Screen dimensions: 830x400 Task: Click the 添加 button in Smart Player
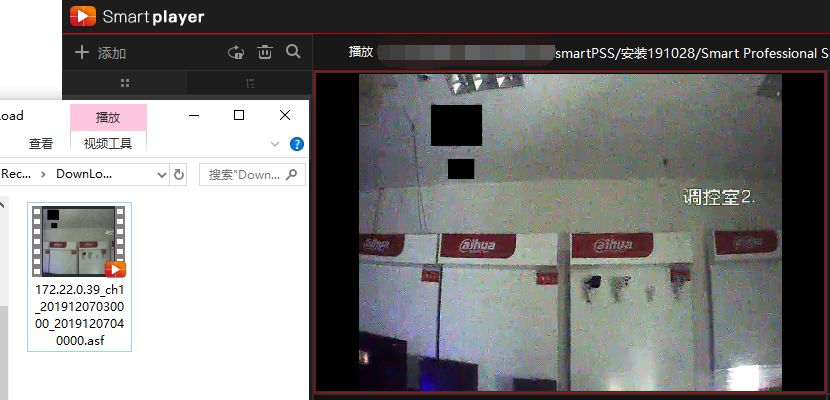[x=111, y=53]
